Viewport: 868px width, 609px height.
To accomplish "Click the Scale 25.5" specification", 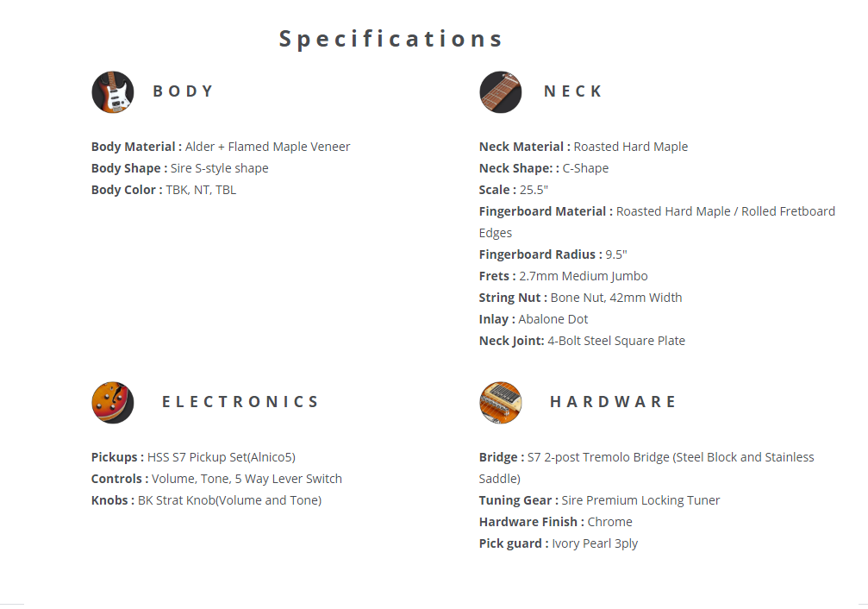I will tap(514, 190).
